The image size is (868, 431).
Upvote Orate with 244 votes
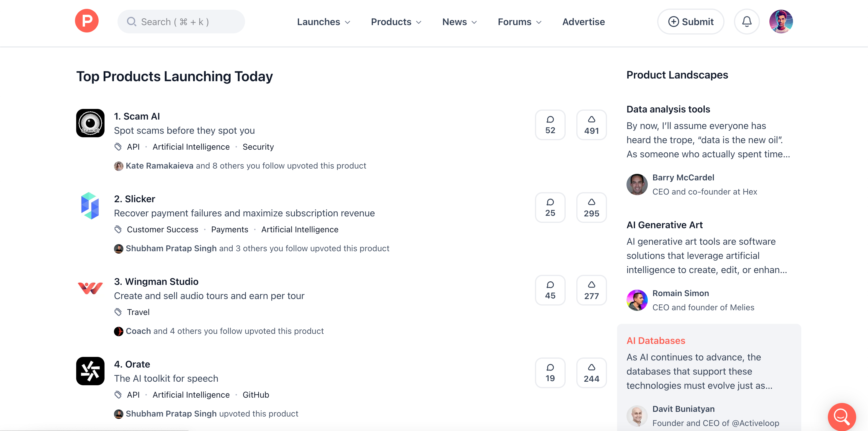tap(591, 373)
